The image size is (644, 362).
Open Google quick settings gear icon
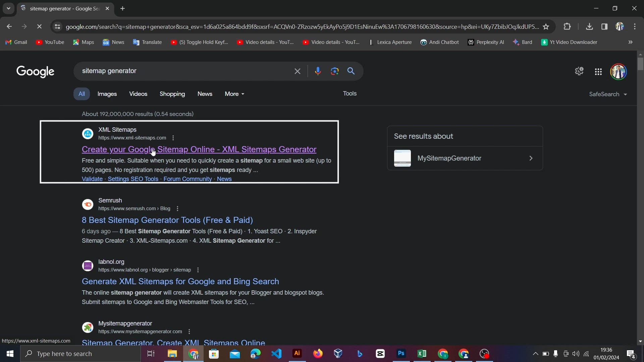[x=579, y=71]
